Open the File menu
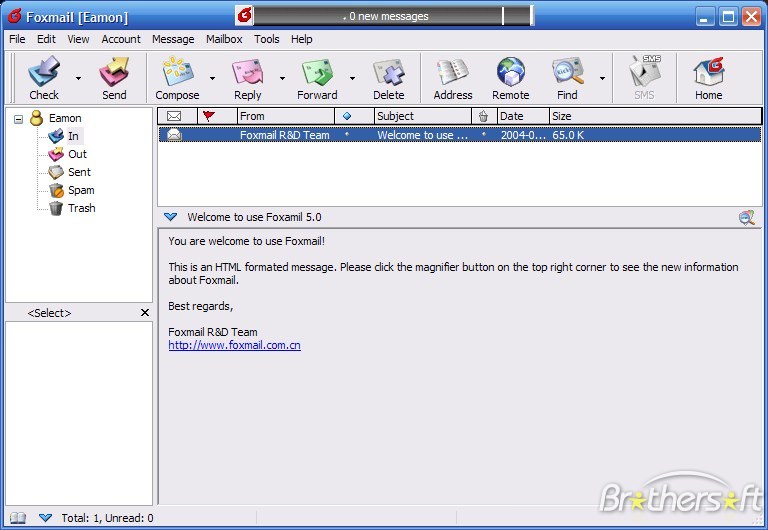 point(17,39)
